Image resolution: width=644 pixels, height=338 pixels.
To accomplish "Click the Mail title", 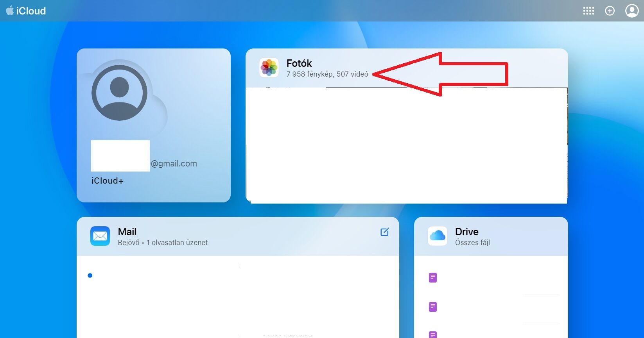I will [x=127, y=232].
